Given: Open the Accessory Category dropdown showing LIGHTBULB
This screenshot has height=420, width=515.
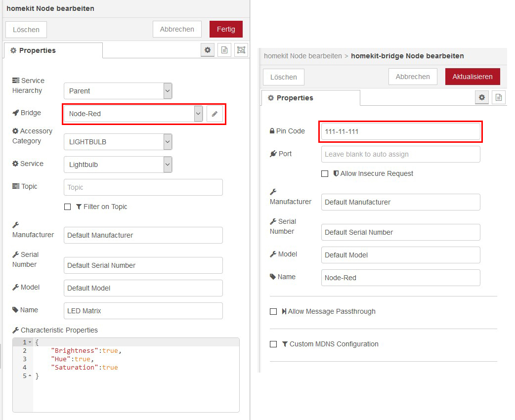Looking at the screenshot, I should point(118,142).
